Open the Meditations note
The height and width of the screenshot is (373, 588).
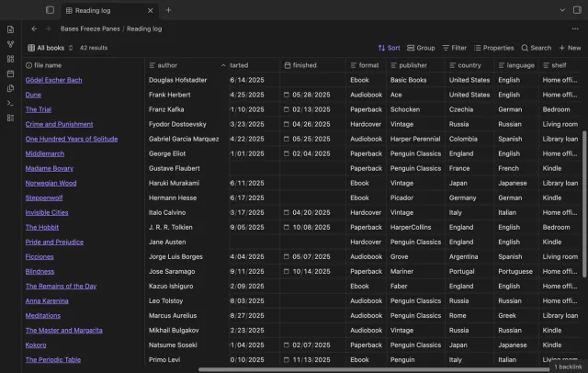click(43, 316)
